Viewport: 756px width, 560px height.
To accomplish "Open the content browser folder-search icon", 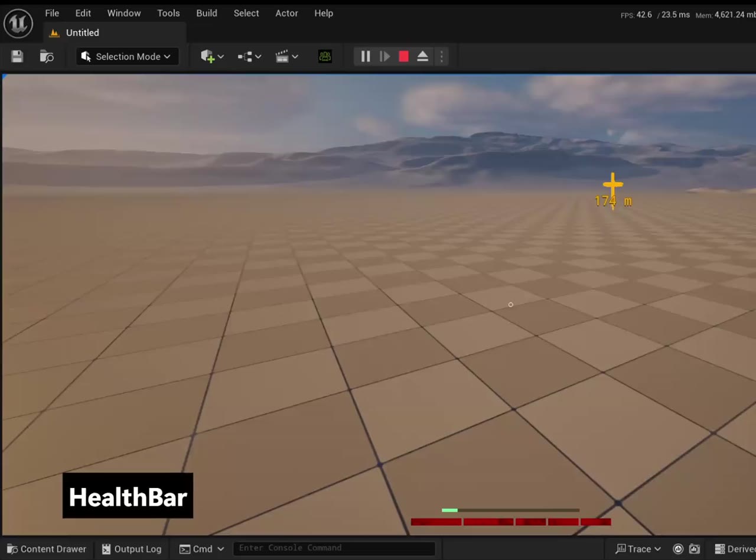I will tap(47, 57).
